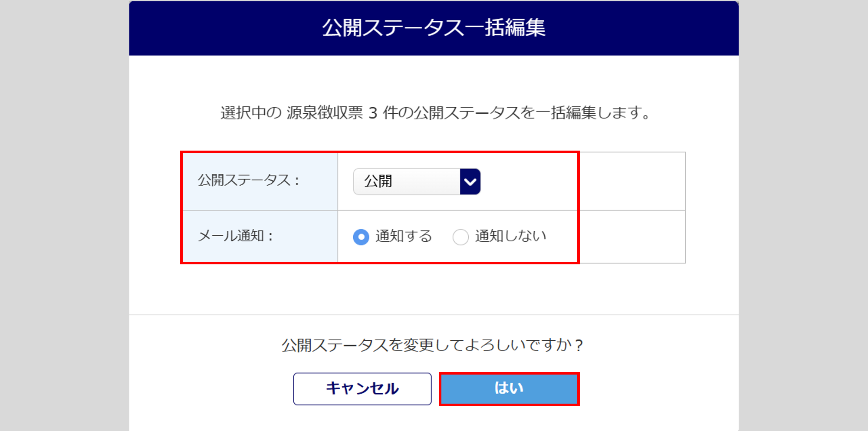Click the gray backdrop right of the dialog

(803, 217)
